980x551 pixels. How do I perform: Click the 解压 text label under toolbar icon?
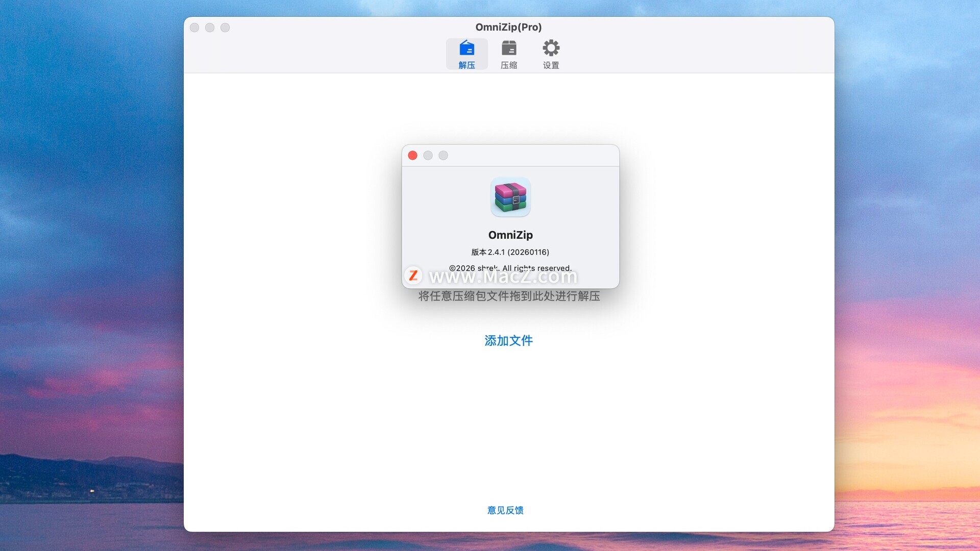click(x=467, y=65)
